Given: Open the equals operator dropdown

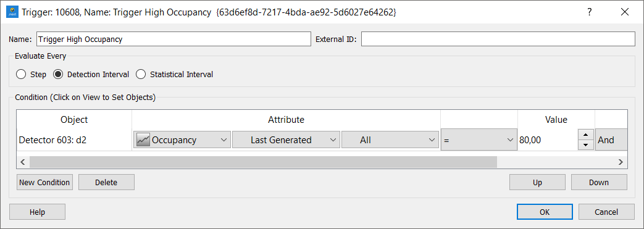Looking at the screenshot, I should tap(479, 140).
